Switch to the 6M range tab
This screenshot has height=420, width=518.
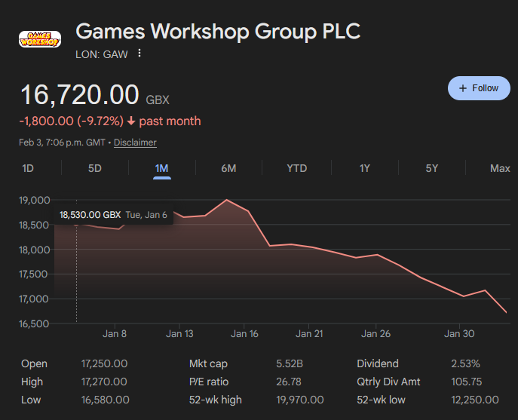(228, 169)
